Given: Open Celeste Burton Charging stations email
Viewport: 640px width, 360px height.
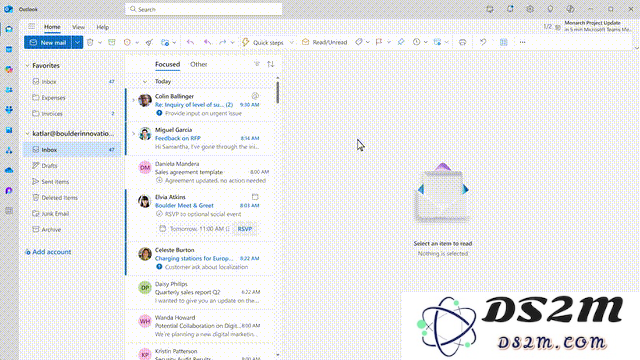Looking at the screenshot, I should 200,258.
